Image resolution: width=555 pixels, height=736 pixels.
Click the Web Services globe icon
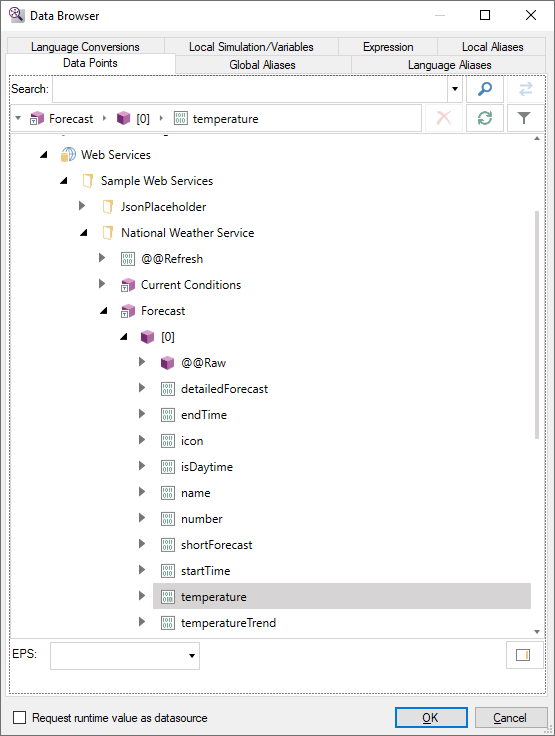[68, 154]
